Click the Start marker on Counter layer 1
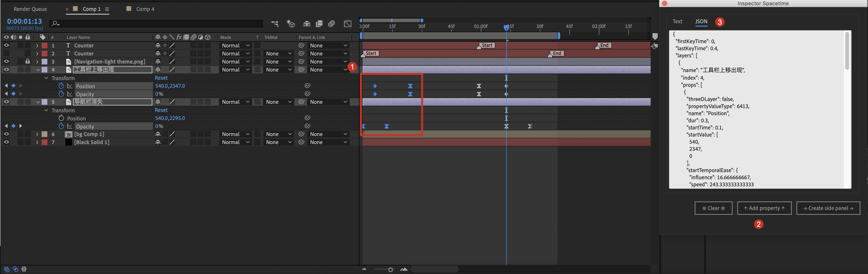The height and width of the screenshot is (274, 868). coord(486,46)
